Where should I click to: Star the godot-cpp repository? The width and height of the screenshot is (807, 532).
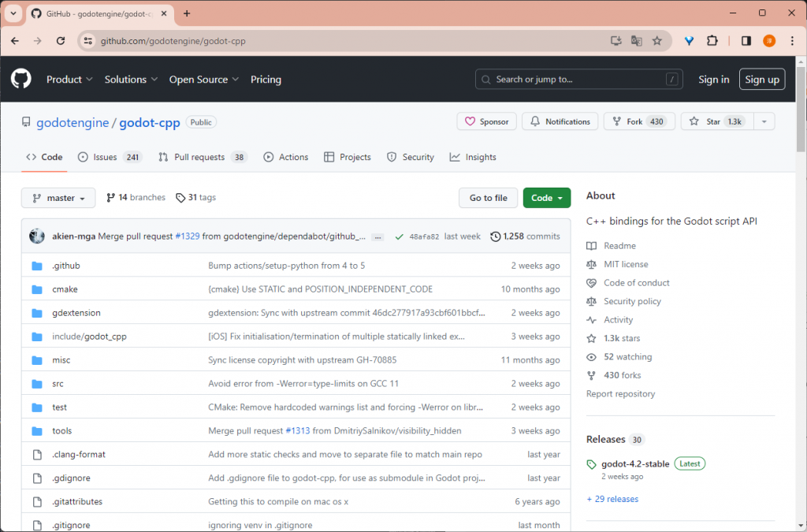click(x=717, y=121)
